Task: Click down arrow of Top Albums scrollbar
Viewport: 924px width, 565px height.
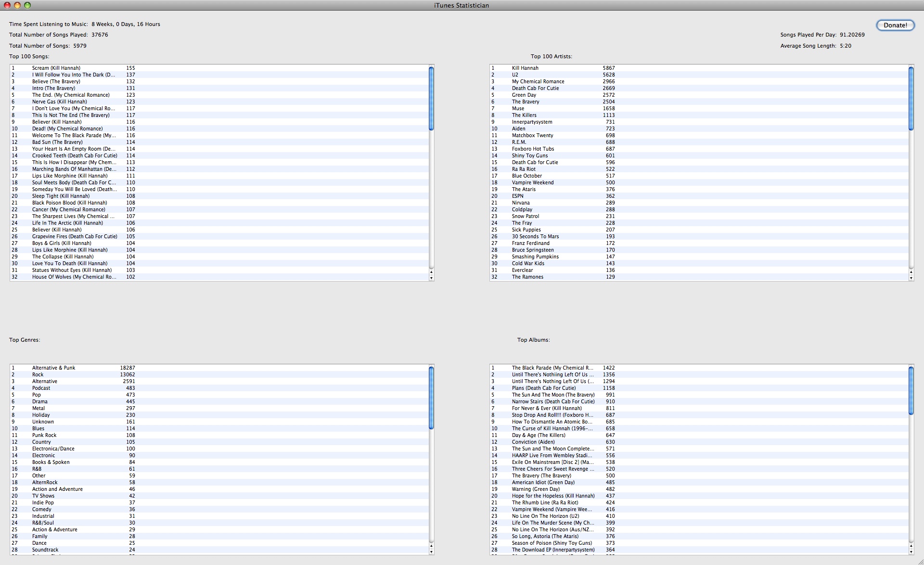Action: coord(911,552)
